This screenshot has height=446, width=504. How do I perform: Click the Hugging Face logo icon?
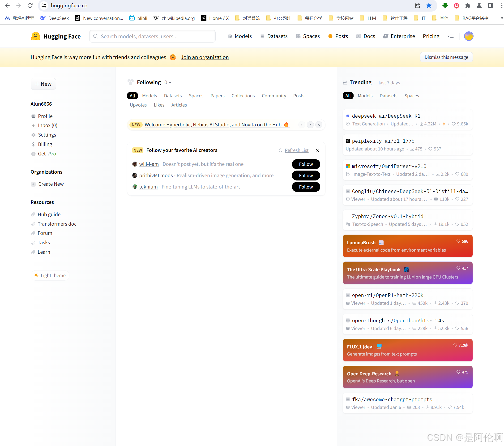point(35,36)
